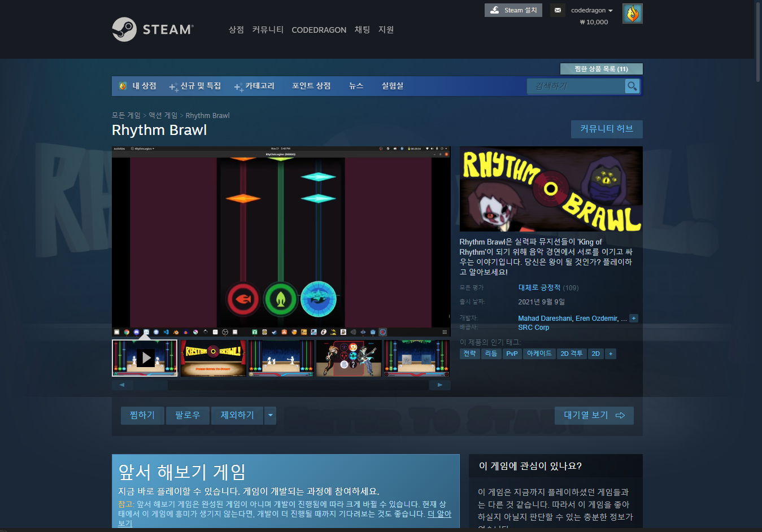Viewport: 762px width, 532px height.
Task: Click the Rhythm Brawl breadcrumb link
Action: pos(207,115)
